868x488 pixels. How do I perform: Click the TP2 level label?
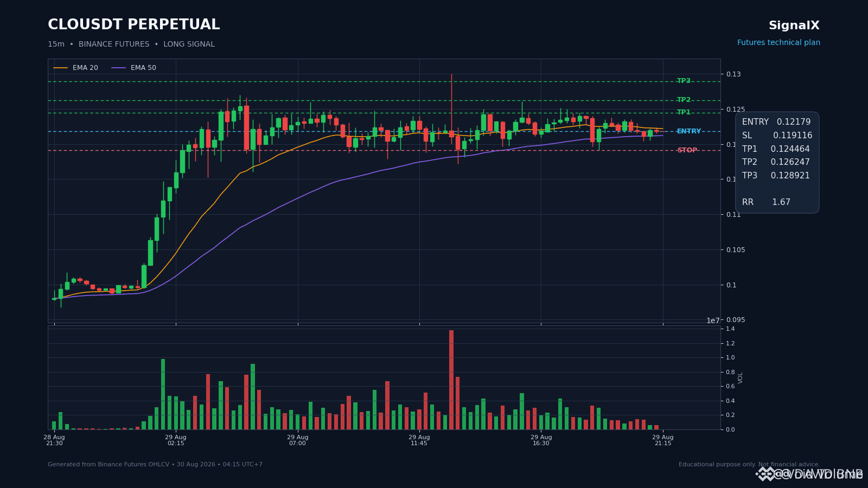tap(684, 100)
